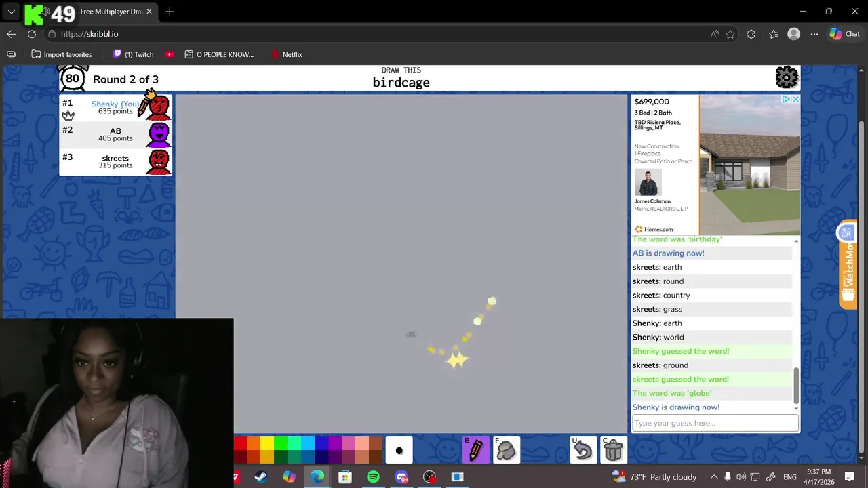Undo the last drawing stroke

click(x=584, y=450)
